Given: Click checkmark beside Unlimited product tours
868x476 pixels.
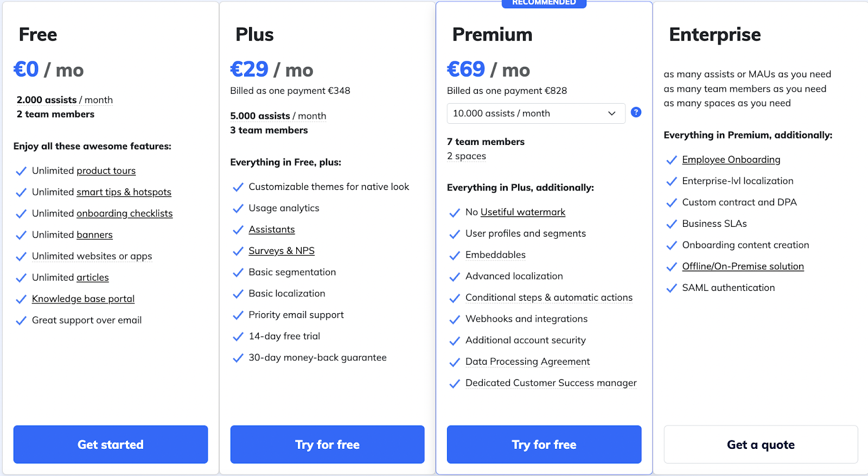Looking at the screenshot, I should [x=21, y=172].
